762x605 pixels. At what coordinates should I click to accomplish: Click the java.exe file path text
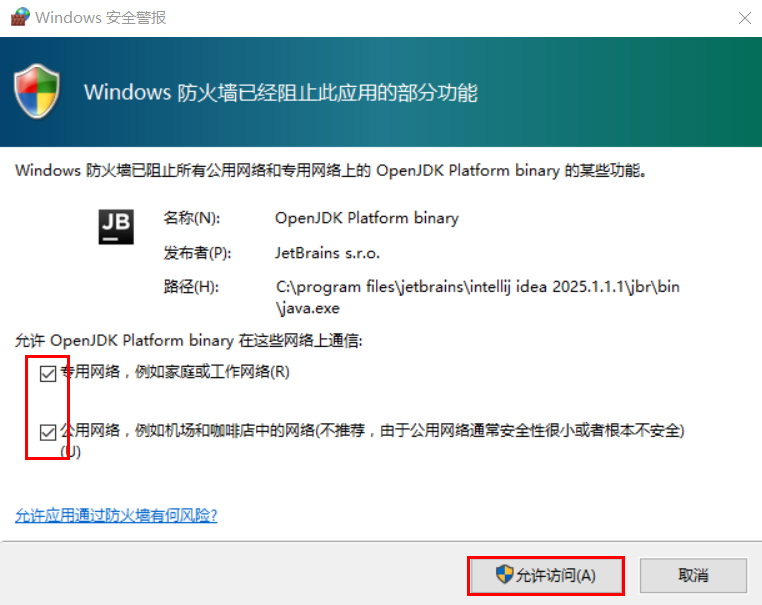(477, 296)
